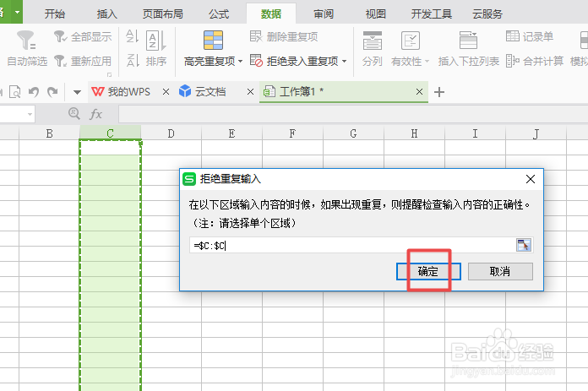588x391 pixels.
Task: Click the 有效性 validation icon
Action: pyautogui.click(x=411, y=40)
